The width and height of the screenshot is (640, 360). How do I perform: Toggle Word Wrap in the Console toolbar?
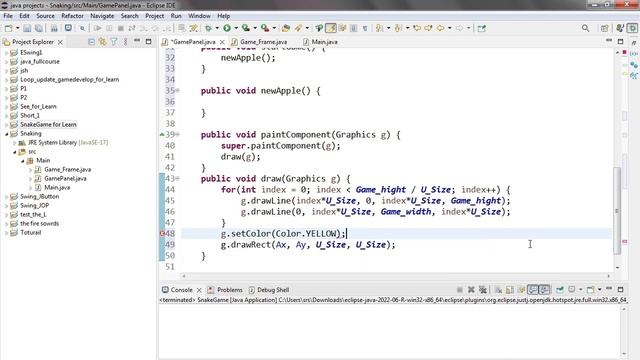click(x=521, y=289)
